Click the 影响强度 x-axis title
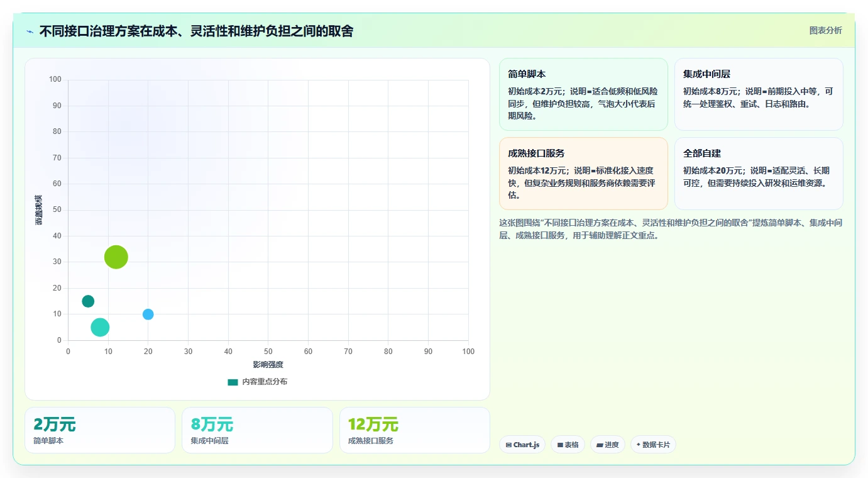This screenshot has width=868, height=478. tap(268, 365)
